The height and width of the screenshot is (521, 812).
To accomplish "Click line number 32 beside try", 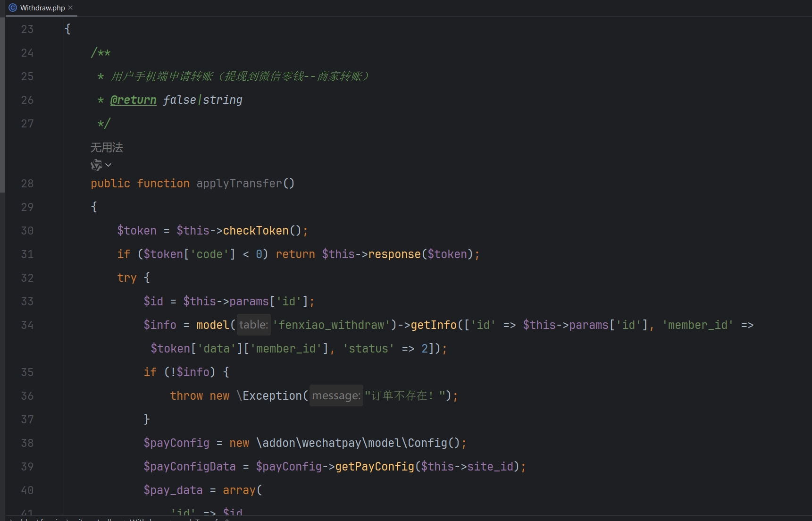I will [x=27, y=278].
